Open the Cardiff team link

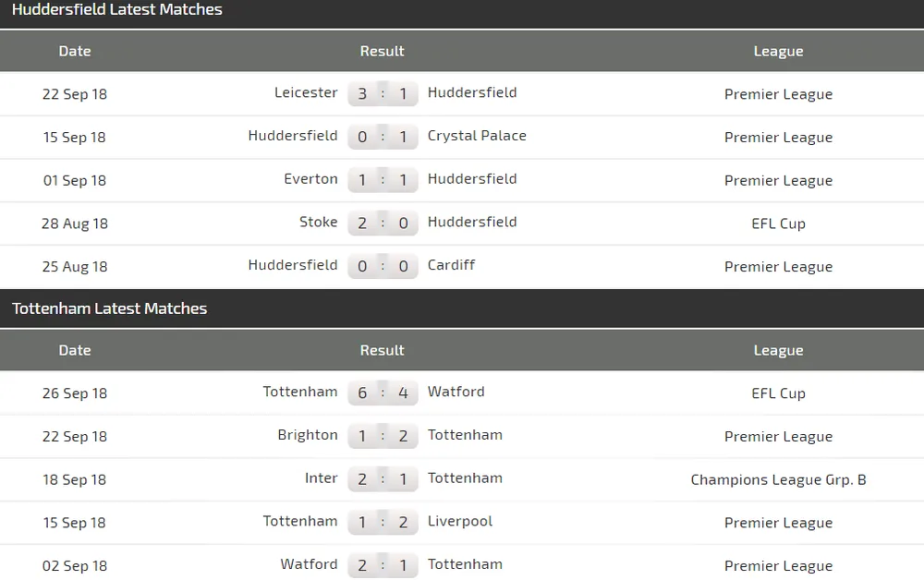[x=451, y=265]
